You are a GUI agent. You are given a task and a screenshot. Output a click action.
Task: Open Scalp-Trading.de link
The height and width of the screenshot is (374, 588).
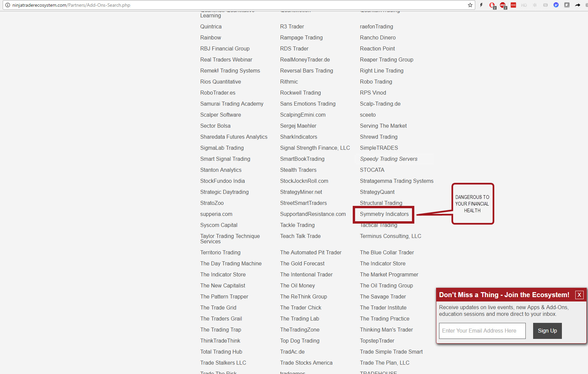click(x=380, y=104)
